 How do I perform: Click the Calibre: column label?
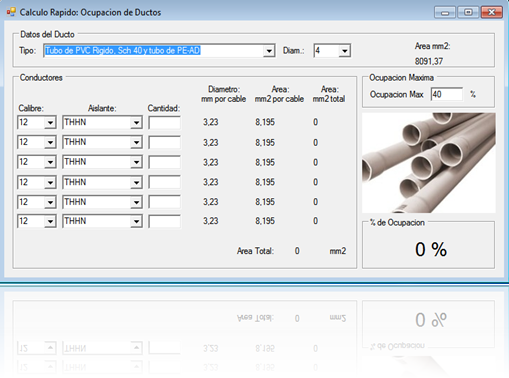(x=31, y=108)
